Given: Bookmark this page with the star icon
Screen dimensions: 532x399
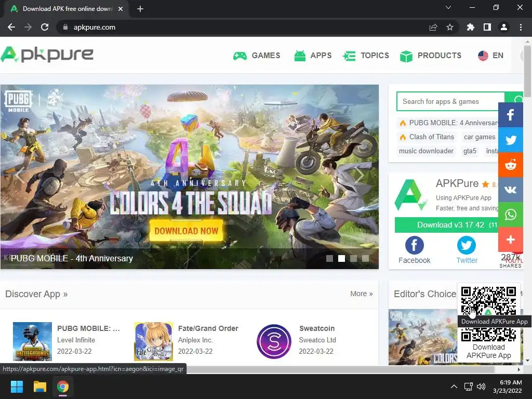Looking at the screenshot, I should [x=450, y=27].
